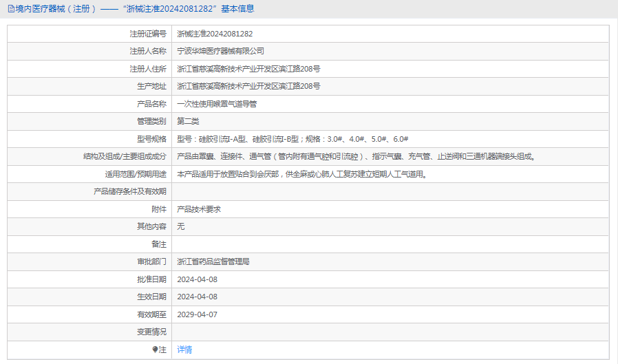Click the value 无 in 其他内容 row
The height and width of the screenshot is (364, 618).
180,226
